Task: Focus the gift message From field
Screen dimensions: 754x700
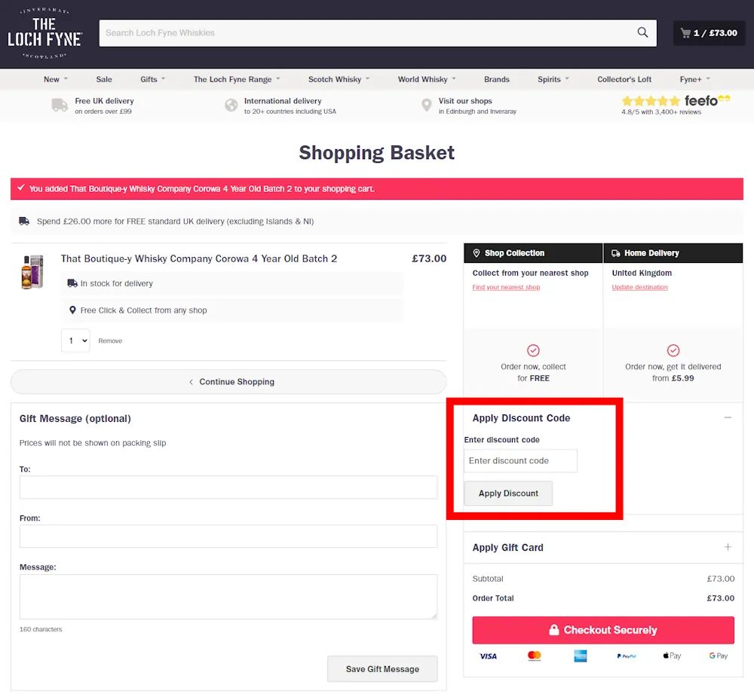Action: 228,536
